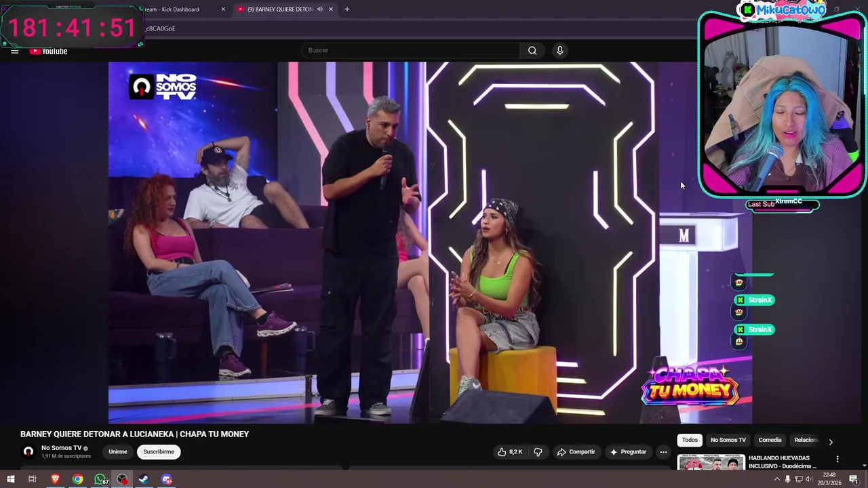Mute the BARNEY QUIERE DETONAR tab audio

coord(319,9)
